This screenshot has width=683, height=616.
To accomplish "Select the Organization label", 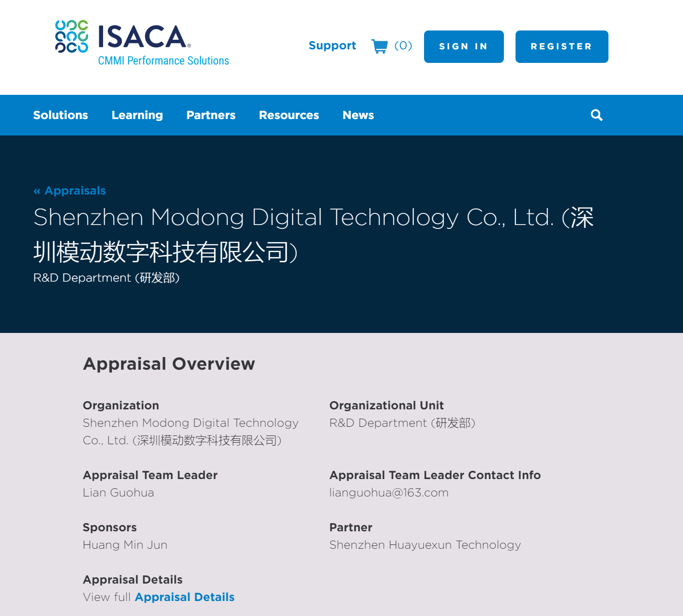I will tap(121, 406).
